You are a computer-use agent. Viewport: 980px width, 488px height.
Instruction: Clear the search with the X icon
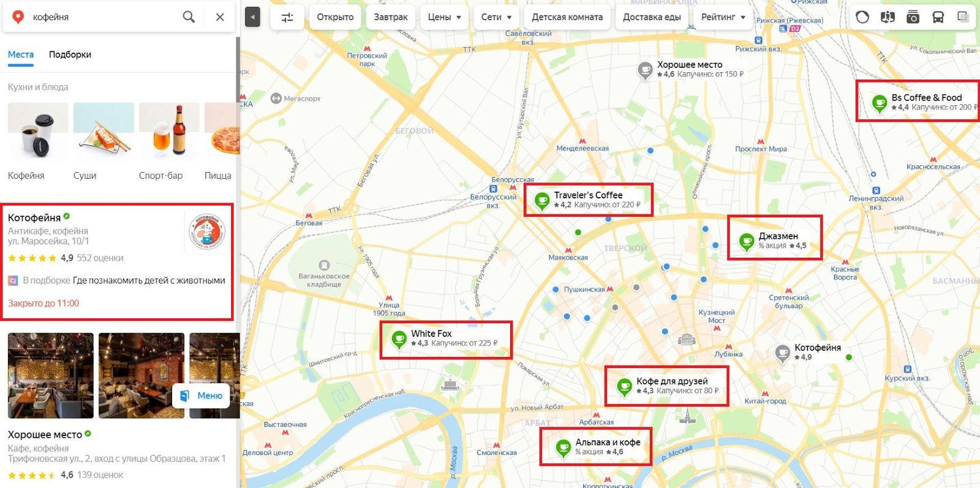click(x=220, y=17)
